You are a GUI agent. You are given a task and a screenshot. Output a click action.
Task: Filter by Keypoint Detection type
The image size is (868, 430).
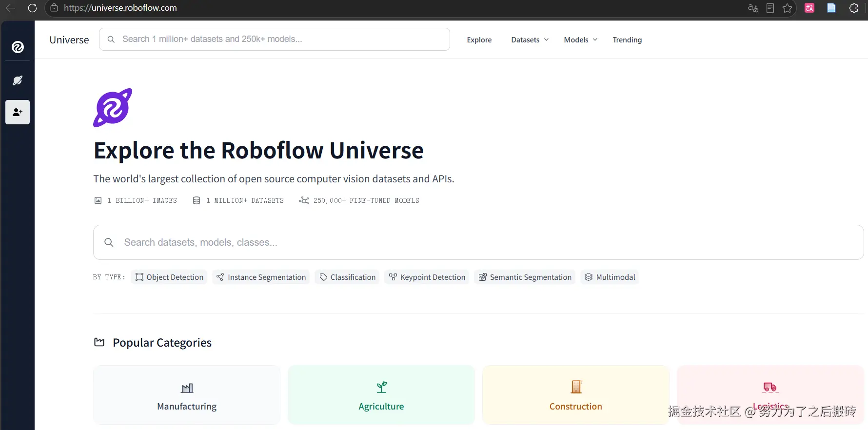point(427,277)
